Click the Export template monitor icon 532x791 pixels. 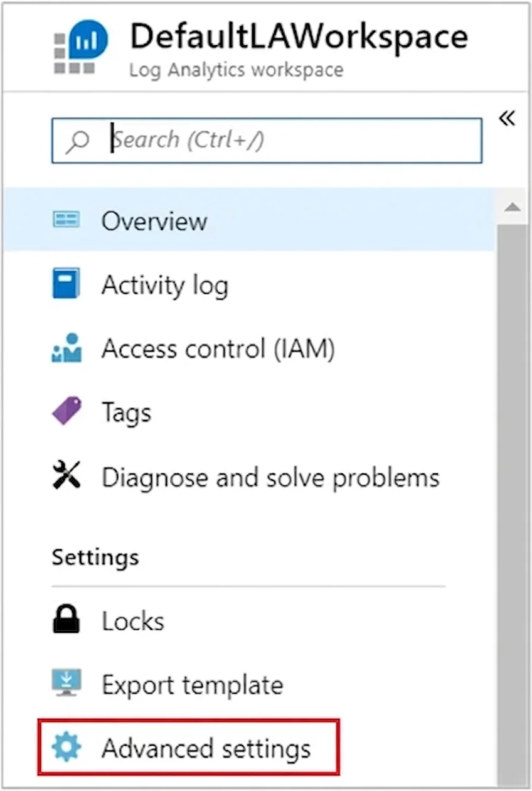[66, 684]
